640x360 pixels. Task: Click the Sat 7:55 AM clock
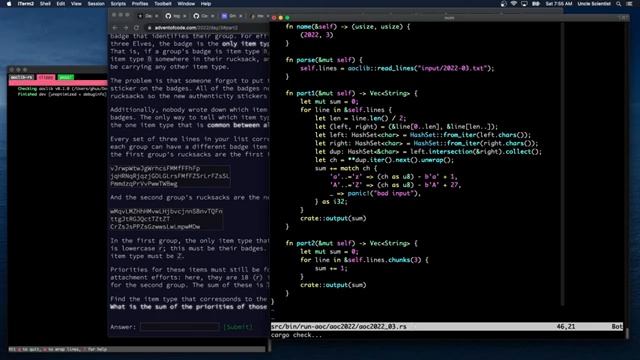(x=559, y=4)
